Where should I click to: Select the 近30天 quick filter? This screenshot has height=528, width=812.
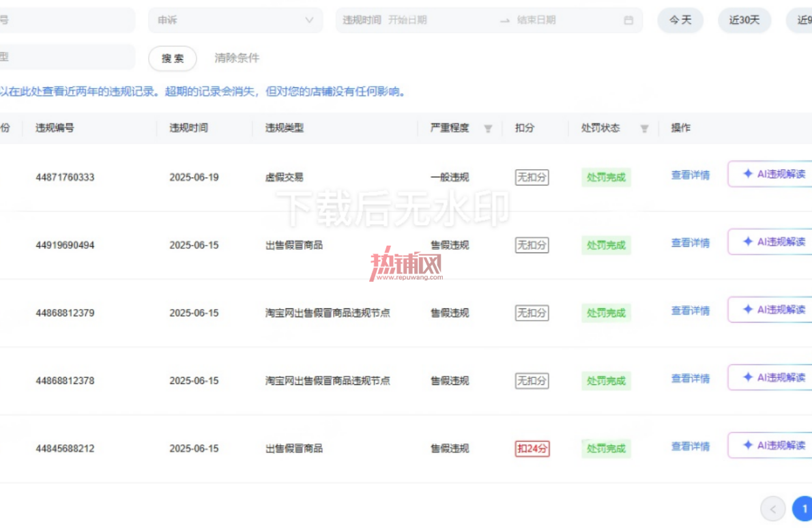pos(744,20)
